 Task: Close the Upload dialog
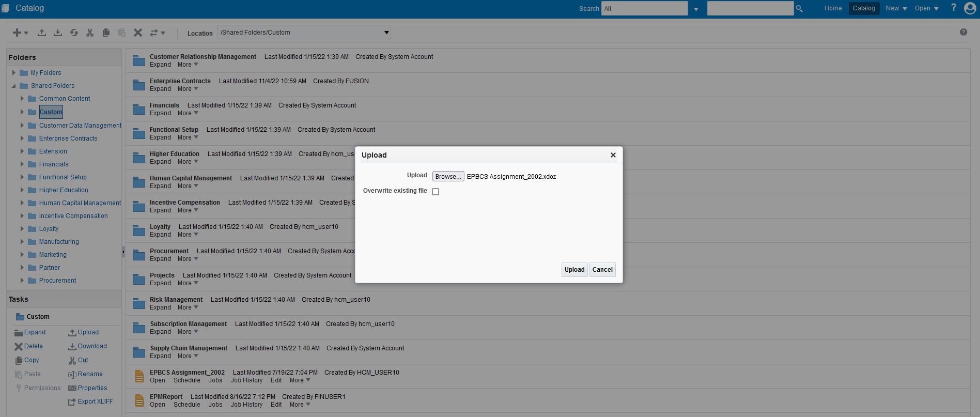613,155
